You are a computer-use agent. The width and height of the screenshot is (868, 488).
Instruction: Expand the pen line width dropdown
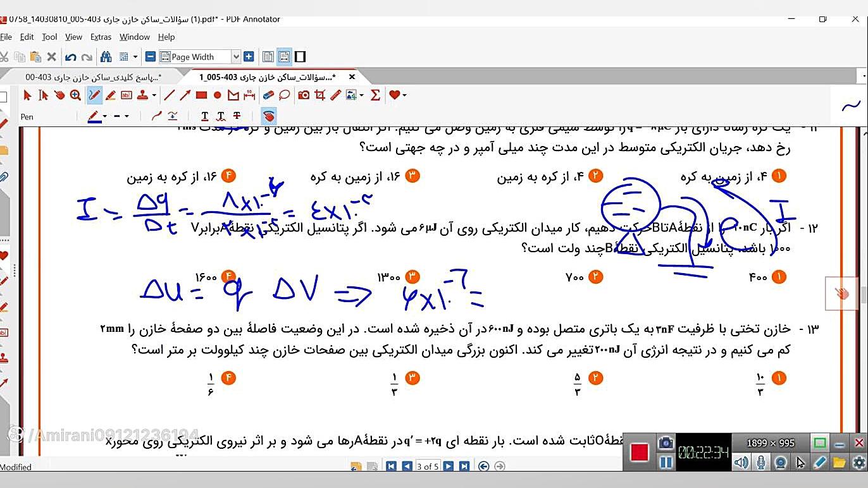127,116
